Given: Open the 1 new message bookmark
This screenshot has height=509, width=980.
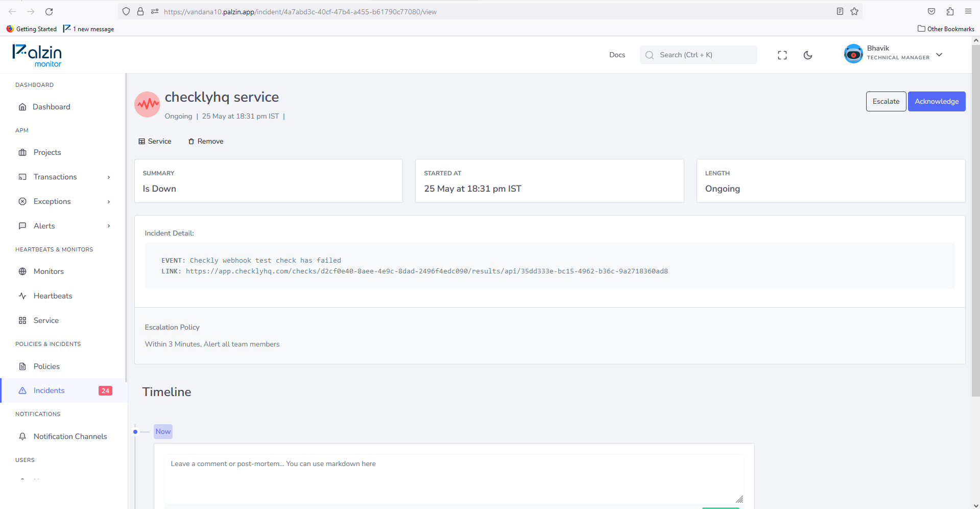Looking at the screenshot, I should tap(89, 29).
